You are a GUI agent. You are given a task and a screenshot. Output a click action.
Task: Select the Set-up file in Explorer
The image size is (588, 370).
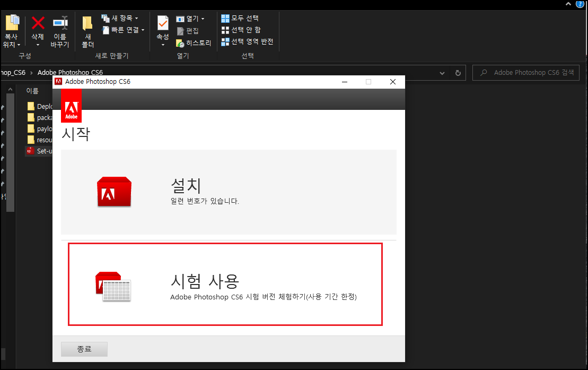tap(39, 151)
